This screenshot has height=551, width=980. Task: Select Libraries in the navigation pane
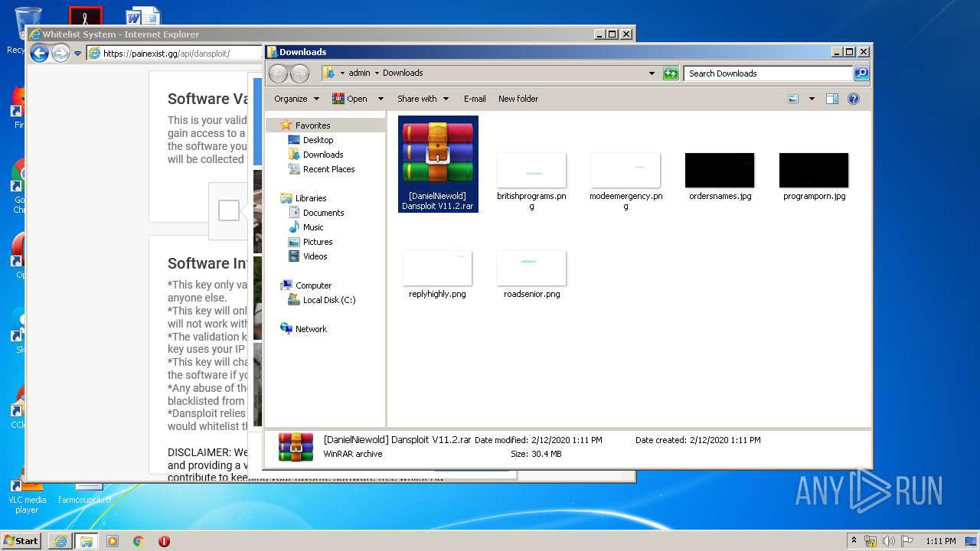tap(311, 198)
